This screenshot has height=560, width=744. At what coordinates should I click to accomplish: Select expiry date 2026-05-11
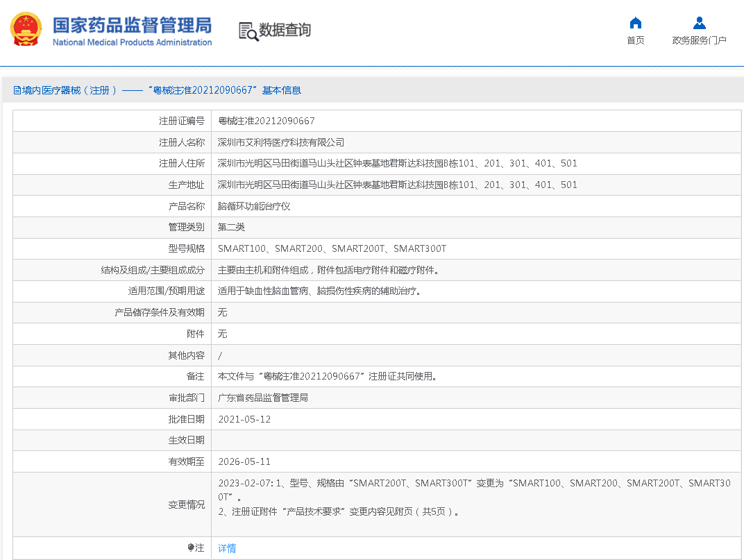click(244, 461)
